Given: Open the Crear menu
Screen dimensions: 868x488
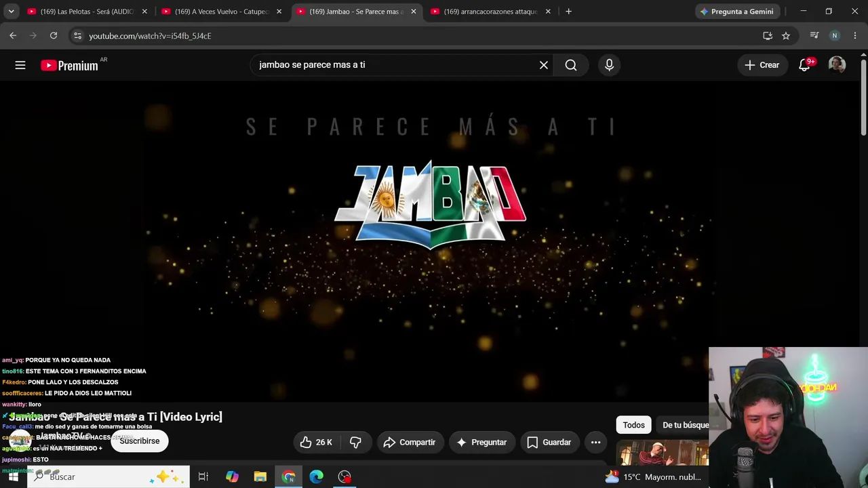Looking at the screenshot, I should pyautogui.click(x=762, y=65).
